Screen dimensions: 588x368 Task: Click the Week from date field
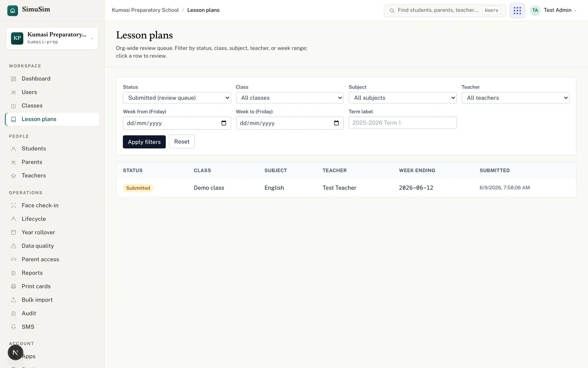(x=177, y=123)
